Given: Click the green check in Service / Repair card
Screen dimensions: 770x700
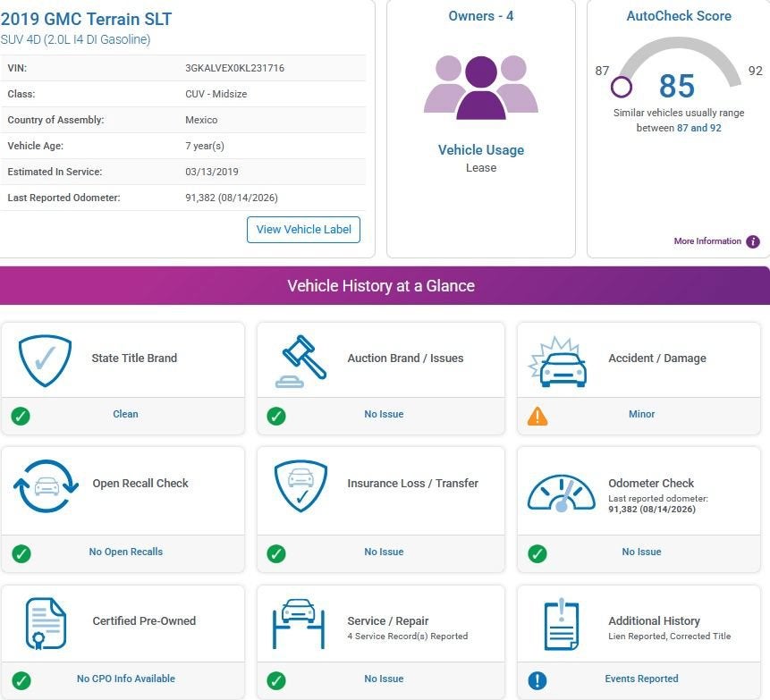Looking at the screenshot, I should tap(276, 680).
